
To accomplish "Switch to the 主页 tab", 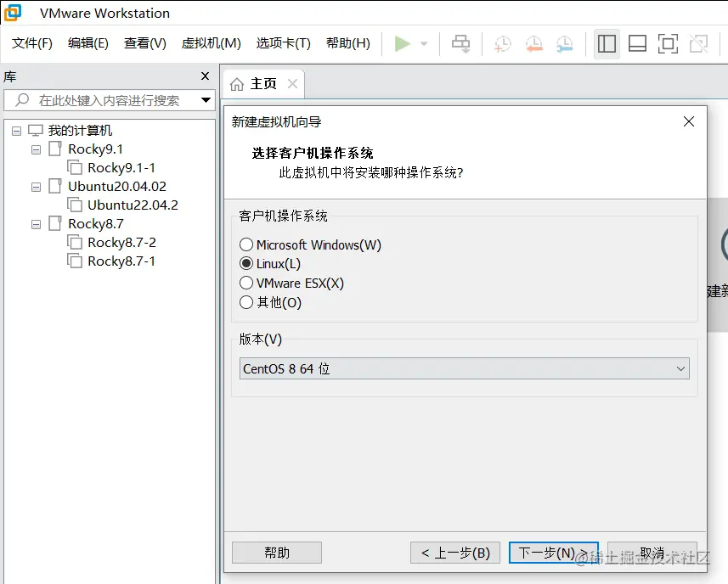I will point(263,83).
